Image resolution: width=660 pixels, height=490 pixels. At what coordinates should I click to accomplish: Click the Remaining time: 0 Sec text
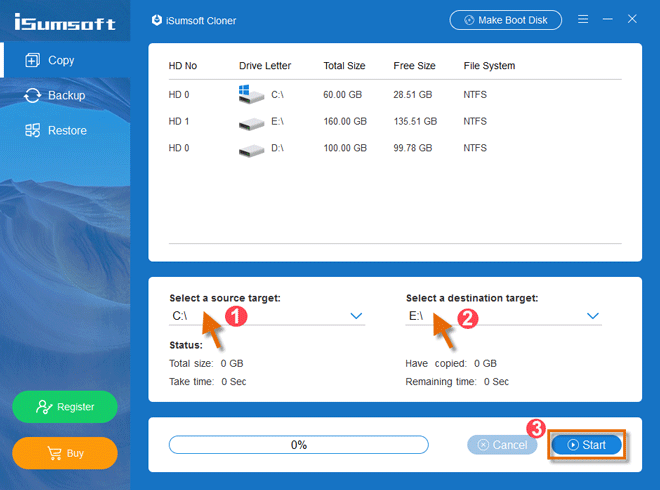457,382
